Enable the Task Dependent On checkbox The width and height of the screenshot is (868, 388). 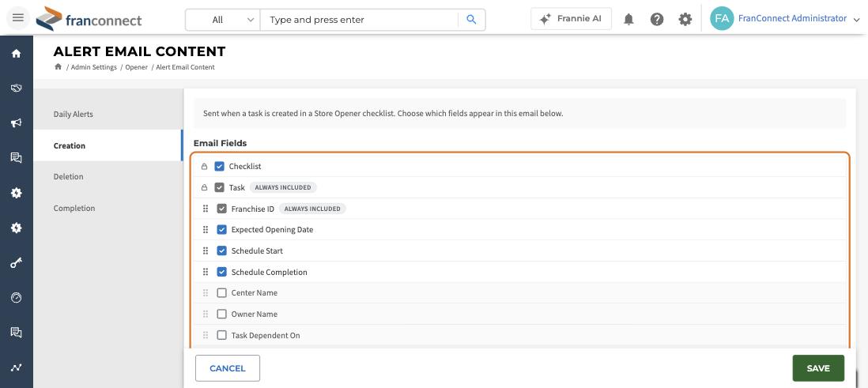pyautogui.click(x=221, y=335)
